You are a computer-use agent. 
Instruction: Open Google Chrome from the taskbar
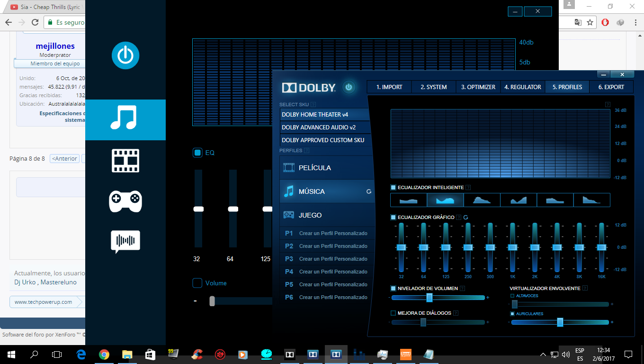[x=104, y=355]
